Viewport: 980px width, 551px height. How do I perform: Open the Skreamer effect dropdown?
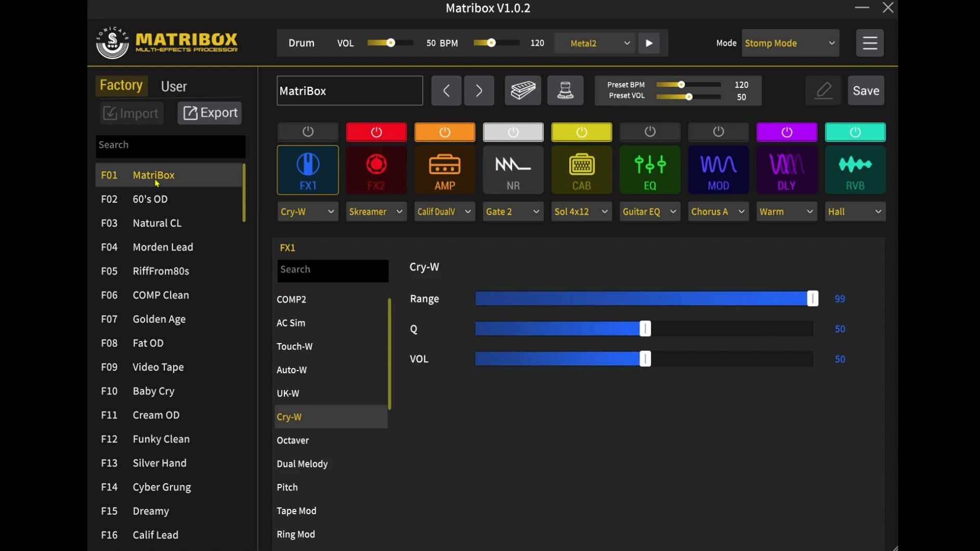[x=376, y=212]
